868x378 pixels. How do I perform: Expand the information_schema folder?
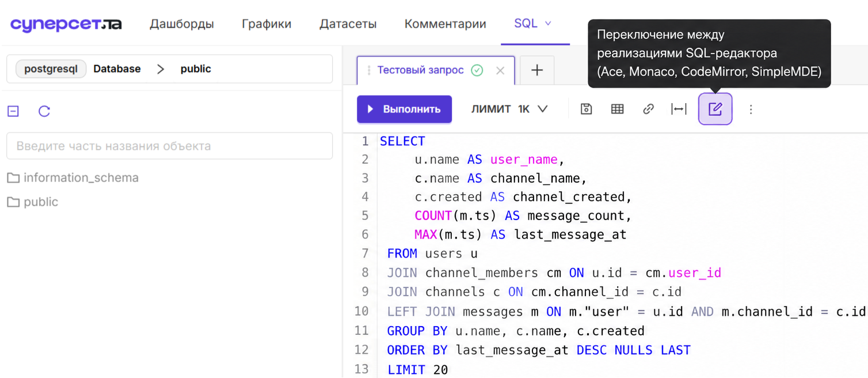click(x=73, y=177)
